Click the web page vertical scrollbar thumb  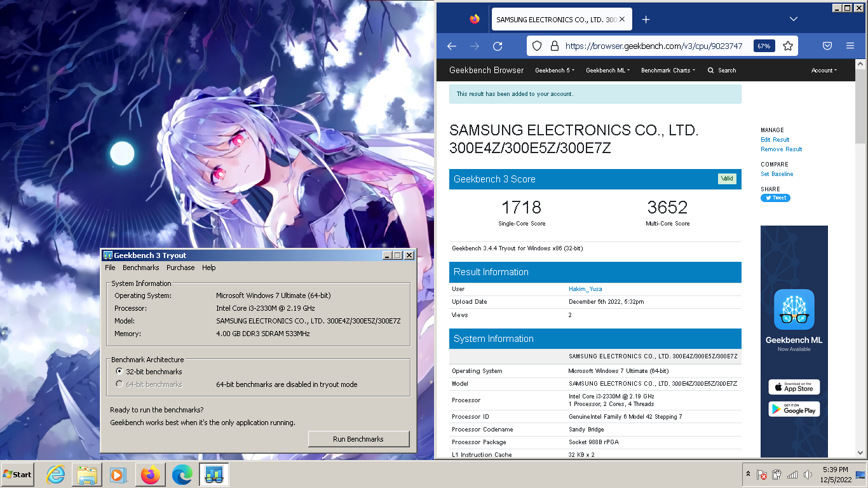[x=860, y=106]
